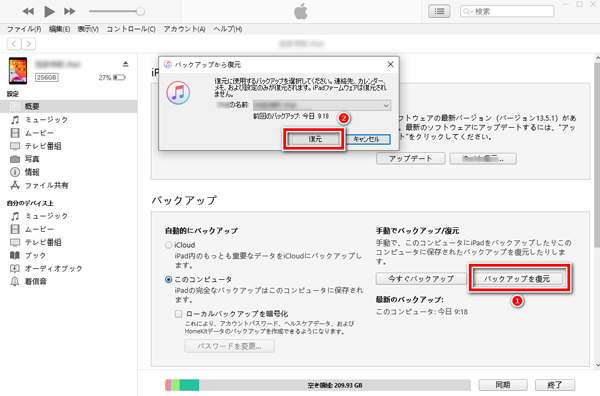Click the 復元 button in the dialog
Viewport: 600px width, 396px height.
click(x=315, y=139)
